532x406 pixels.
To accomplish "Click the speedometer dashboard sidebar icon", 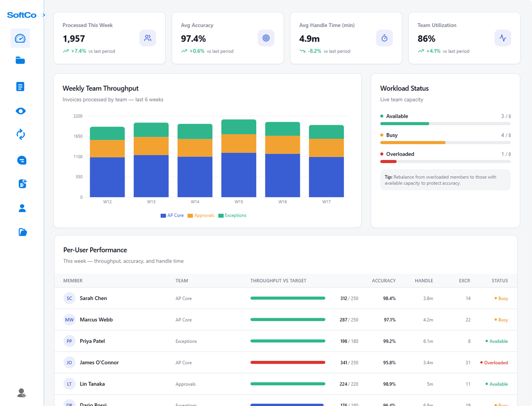I will pyautogui.click(x=20, y=38).
